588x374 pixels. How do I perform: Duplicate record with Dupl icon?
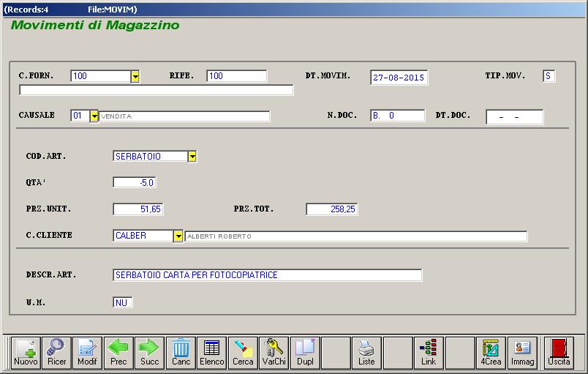coord(305,353)
